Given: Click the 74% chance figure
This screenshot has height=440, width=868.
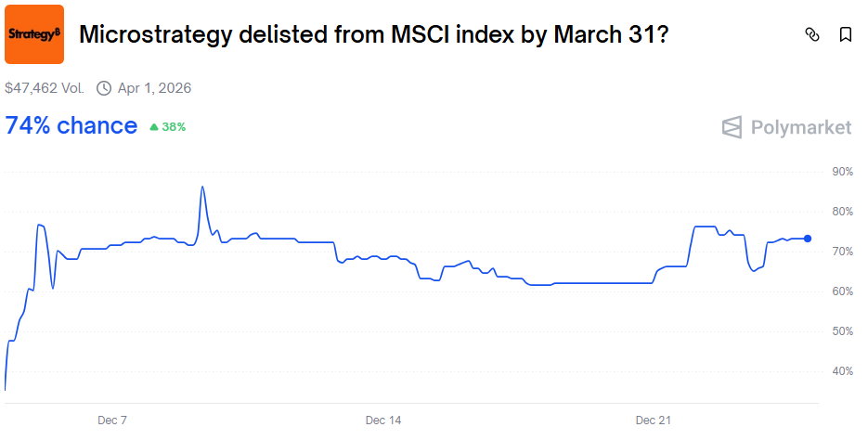Looking at the screenshot, I should (71, 126).
